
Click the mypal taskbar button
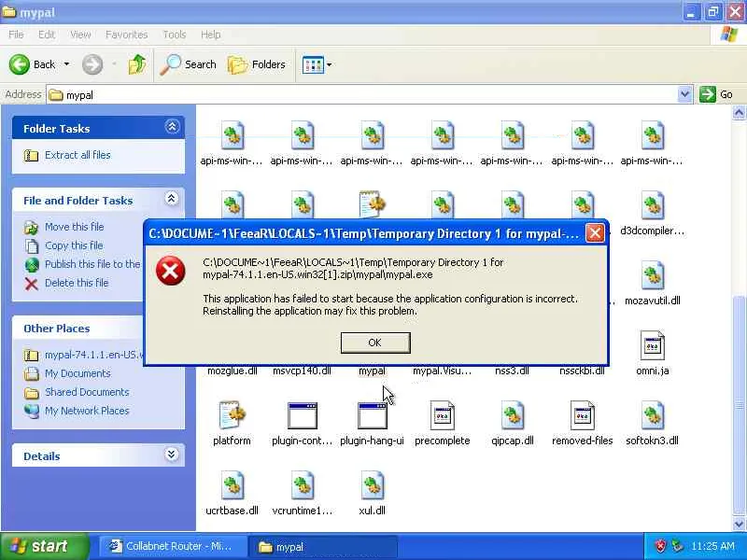[x=323, y=547]
